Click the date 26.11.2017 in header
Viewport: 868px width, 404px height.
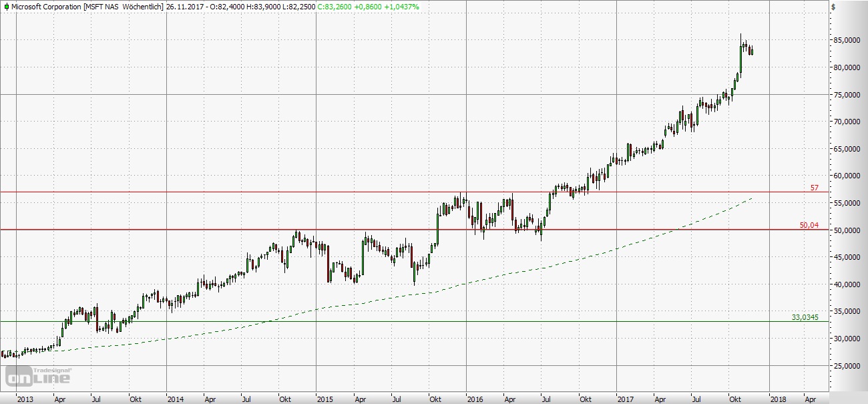(184, 6)
